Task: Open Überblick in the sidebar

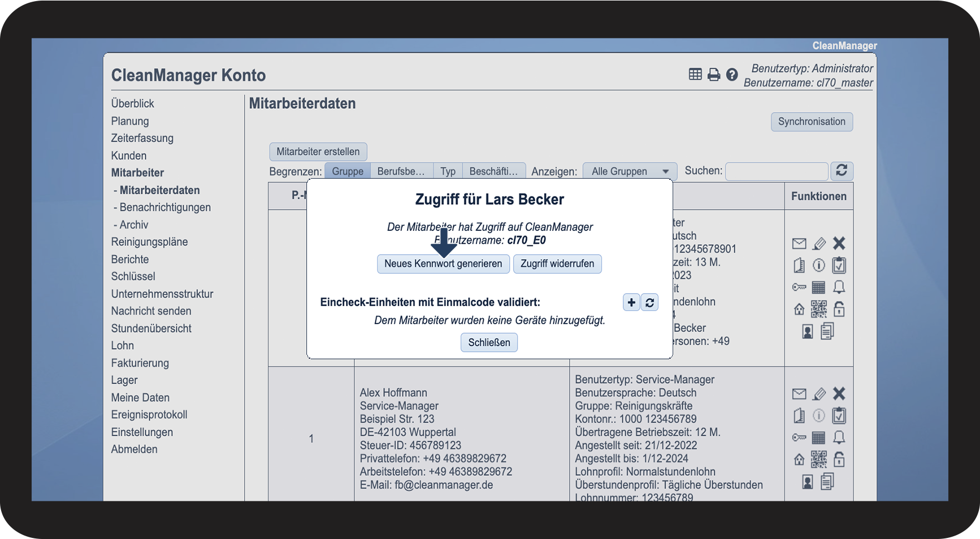Action: (x=133, y=103)
